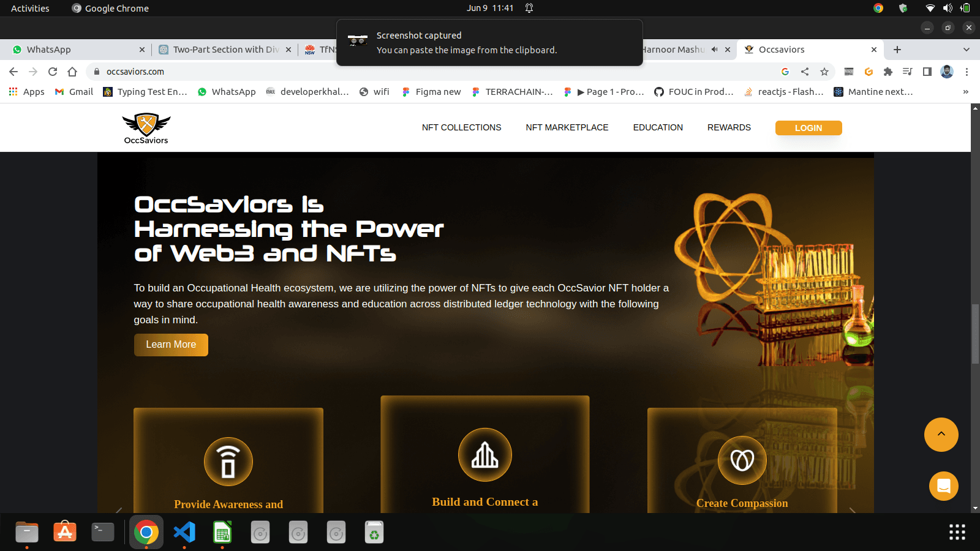Screen dimensions: 980x551
Task: Click the Build and Connect icon
Action: (x=485, y=455)
